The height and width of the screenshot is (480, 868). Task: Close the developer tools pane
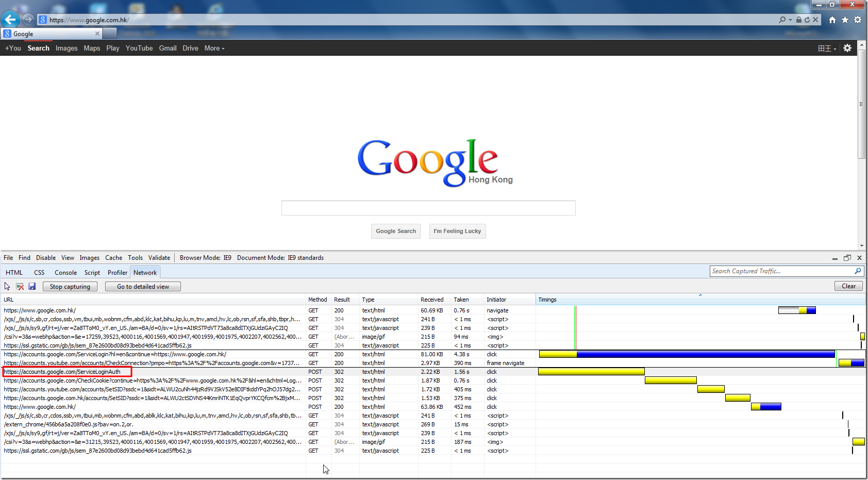point(859,258)
